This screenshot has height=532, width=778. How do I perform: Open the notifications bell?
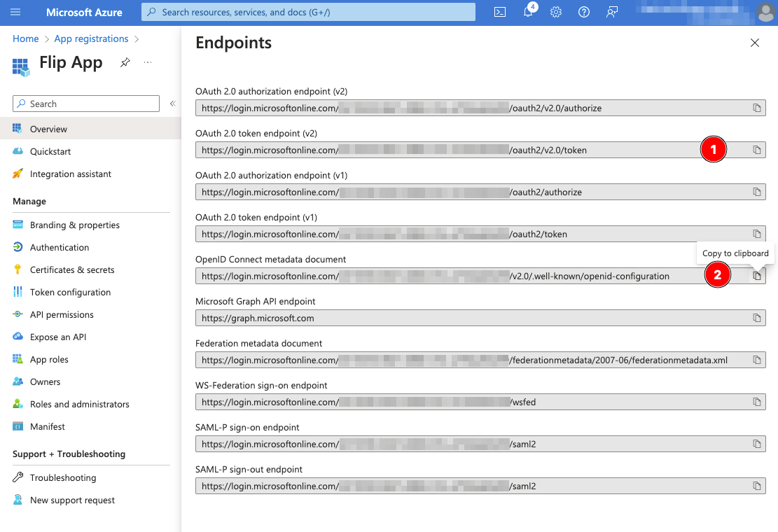coord(528,12)
